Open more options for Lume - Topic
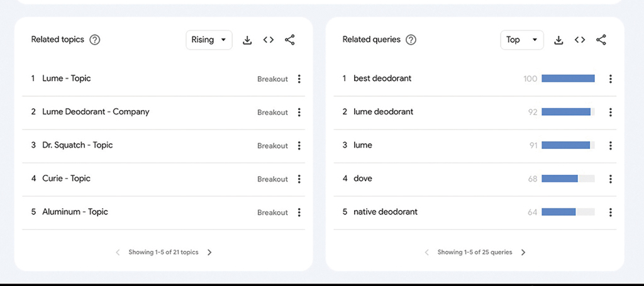Screen dimensions: 644x286 299,79
